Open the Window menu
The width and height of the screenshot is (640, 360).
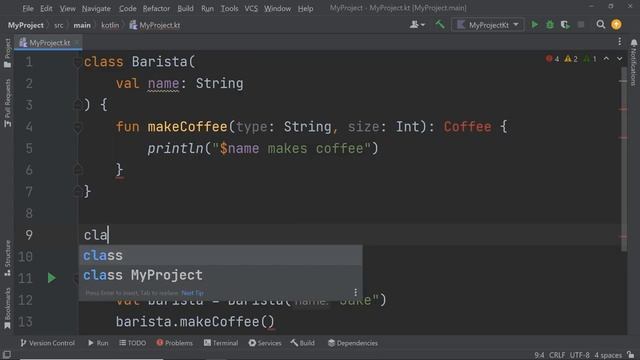pos(277,8)
